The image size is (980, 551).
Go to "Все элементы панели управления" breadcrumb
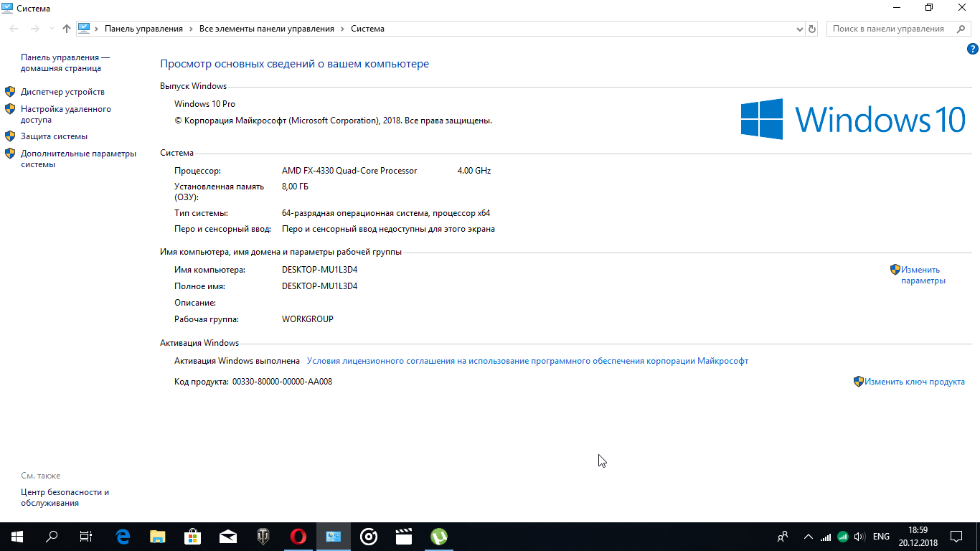click(x=267, y=29)
